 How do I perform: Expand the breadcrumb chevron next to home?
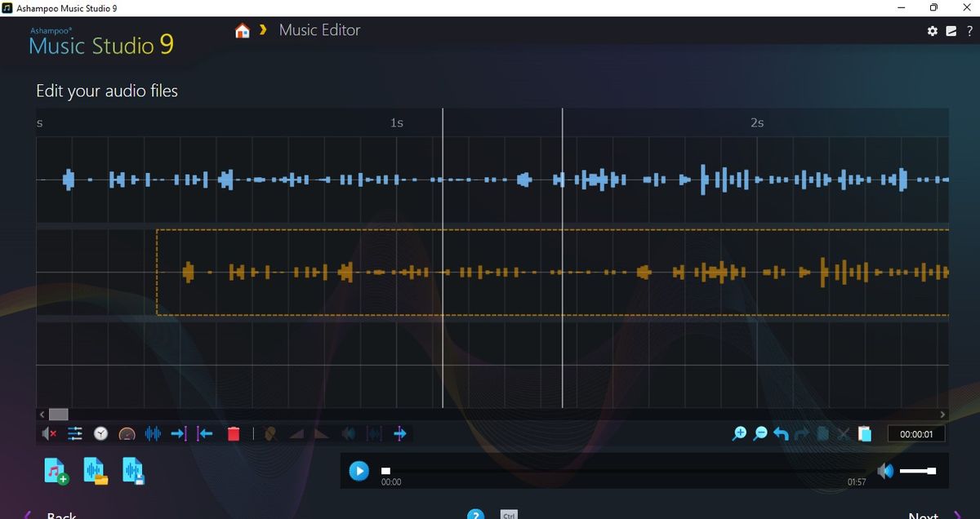tap(262, 30)
